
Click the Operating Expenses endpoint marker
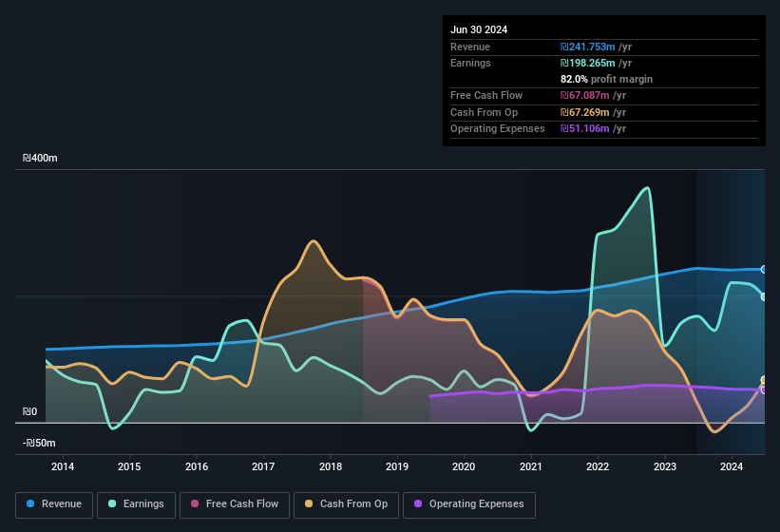pos(764,390)
